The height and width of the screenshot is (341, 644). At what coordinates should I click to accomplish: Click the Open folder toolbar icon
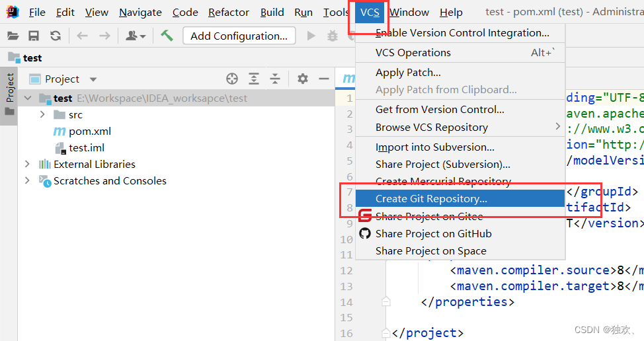pyautogui.click(x=13, y=36)
